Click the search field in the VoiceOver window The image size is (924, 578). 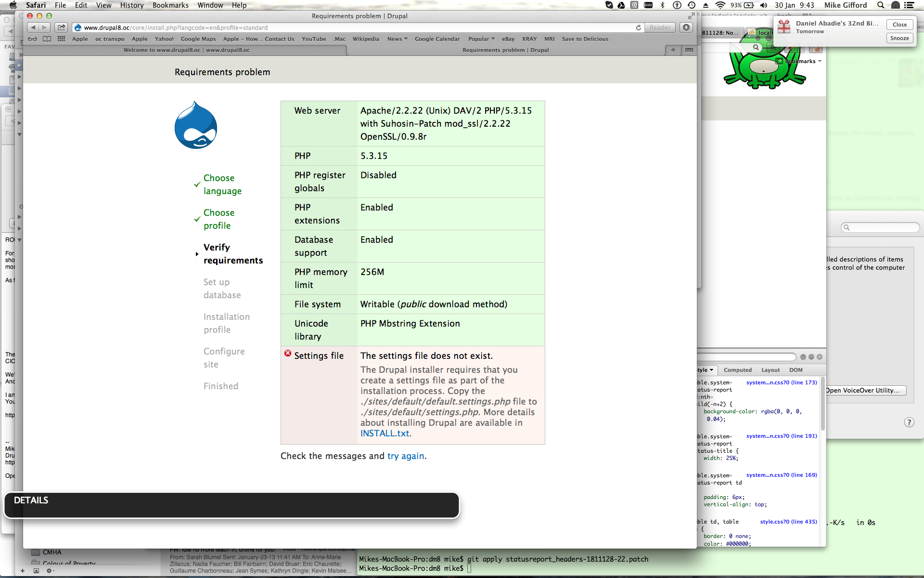coord(880,227)
